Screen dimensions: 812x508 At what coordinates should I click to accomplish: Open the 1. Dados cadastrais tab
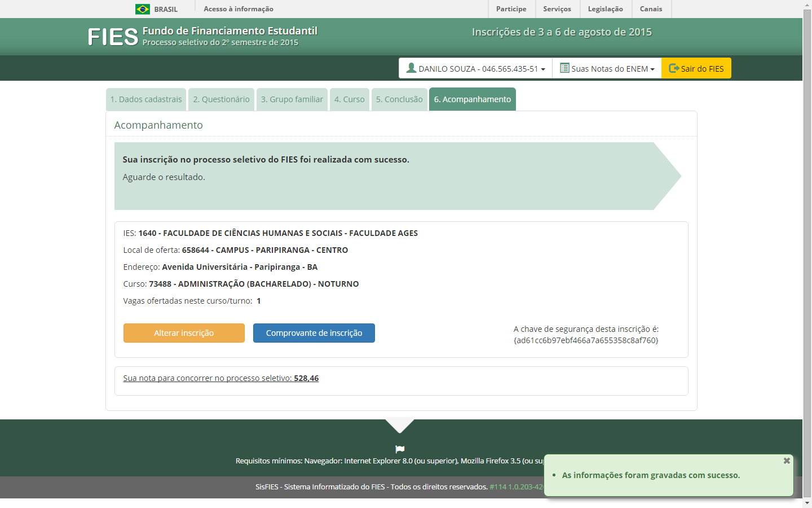point(146,99)
